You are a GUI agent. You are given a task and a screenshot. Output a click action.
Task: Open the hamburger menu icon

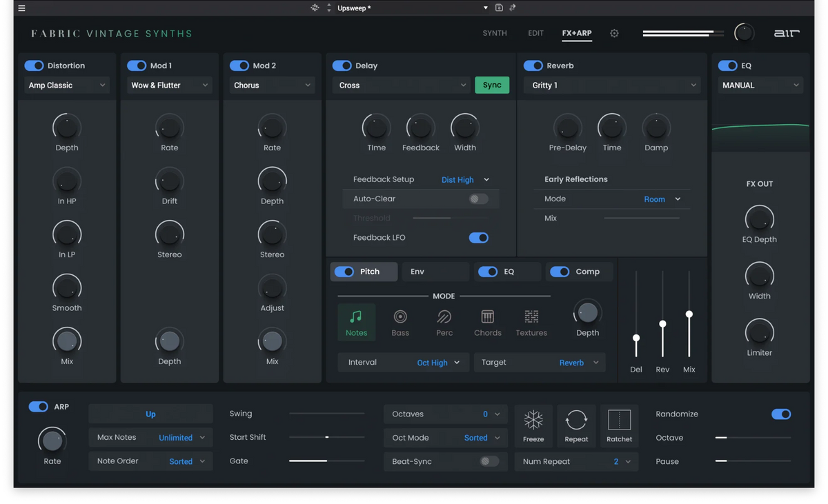click(x=21, y=8)
